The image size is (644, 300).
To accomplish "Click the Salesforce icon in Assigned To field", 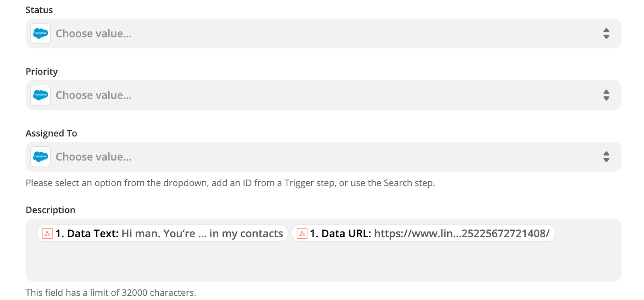I will 41,157.
